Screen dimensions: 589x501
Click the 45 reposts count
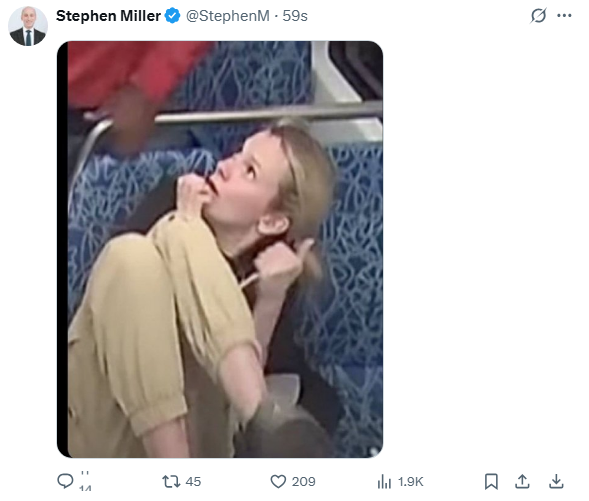pos(193,481)
